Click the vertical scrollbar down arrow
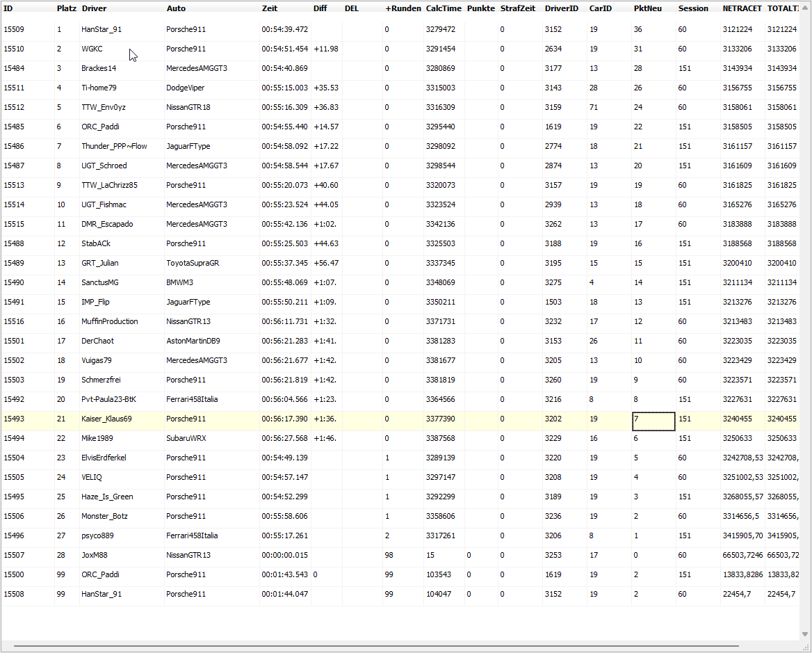The height and width of the screenshot is (653, 812). (806, 634)
